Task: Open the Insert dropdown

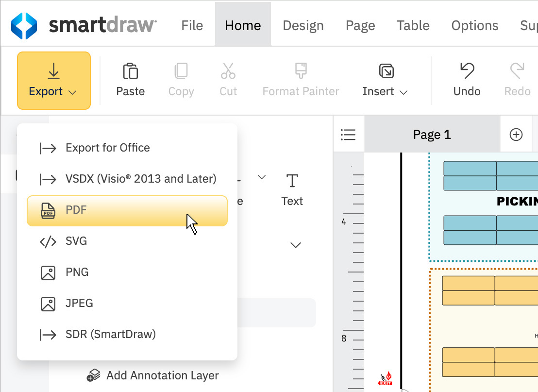Action: click(x=386, y=80)
